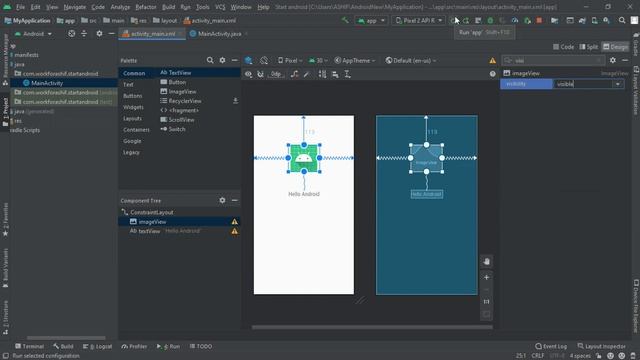Click the Infer Constraints wand icon
The width and height of the screenshot is (640, 360).
click(307, 74)
